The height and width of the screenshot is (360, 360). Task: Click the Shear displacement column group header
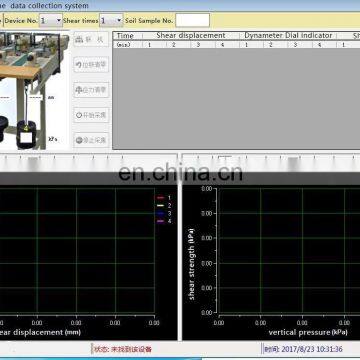(191, 36)
